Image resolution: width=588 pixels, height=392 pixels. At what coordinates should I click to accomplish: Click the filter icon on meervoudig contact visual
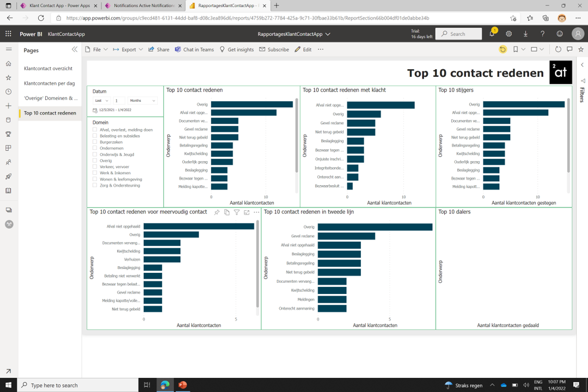[x=237, y=212]
